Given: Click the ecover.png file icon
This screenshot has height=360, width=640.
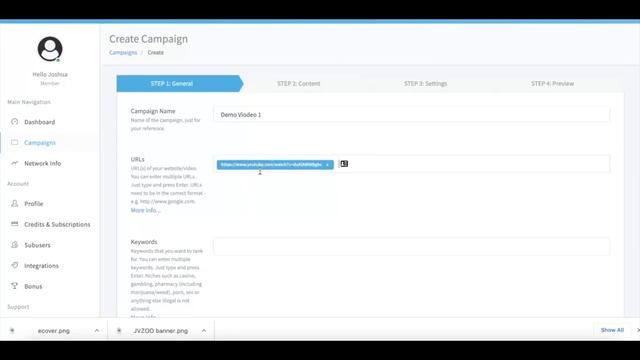Looking at the screenshot, I should click(12, 331).
